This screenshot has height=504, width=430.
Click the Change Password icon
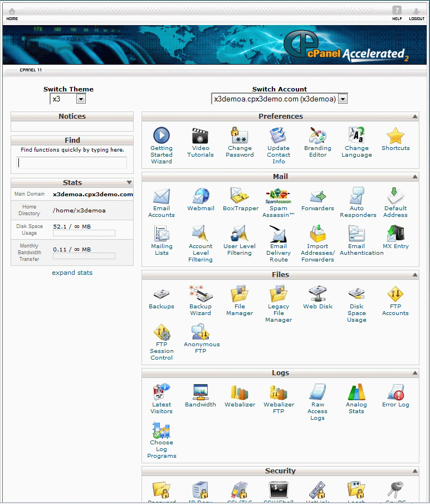[240, 137]
